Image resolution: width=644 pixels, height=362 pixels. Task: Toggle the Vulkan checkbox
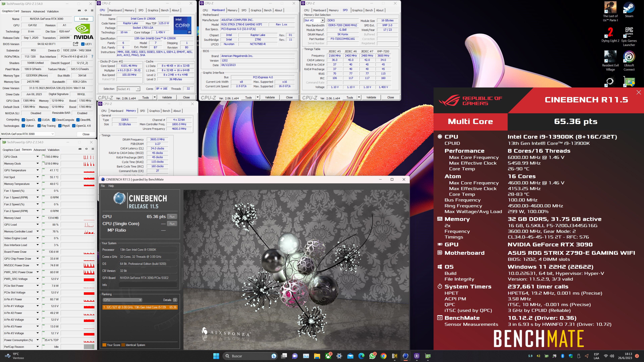click(x=23, y=126)
